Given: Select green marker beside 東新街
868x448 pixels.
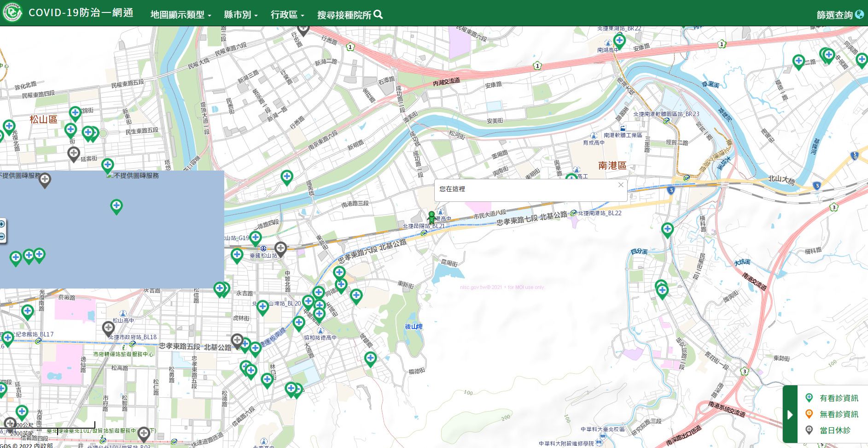Looking at the screenshot, I should pos(356,296).
